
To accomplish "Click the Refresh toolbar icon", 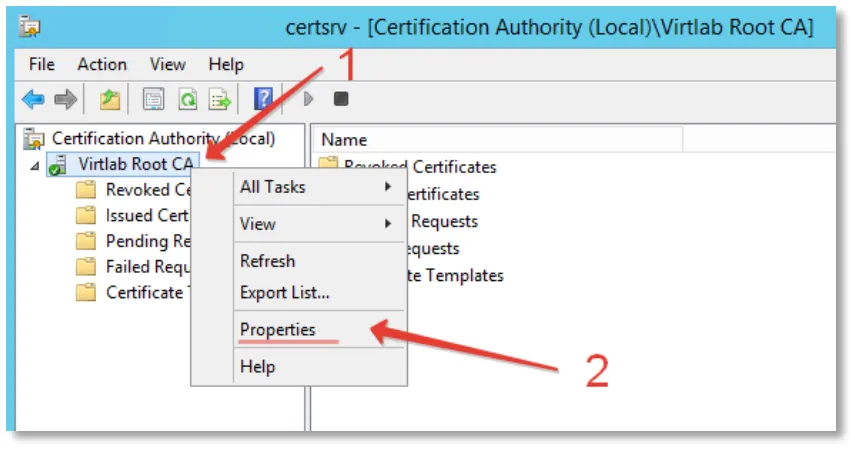I will point(188,99).
